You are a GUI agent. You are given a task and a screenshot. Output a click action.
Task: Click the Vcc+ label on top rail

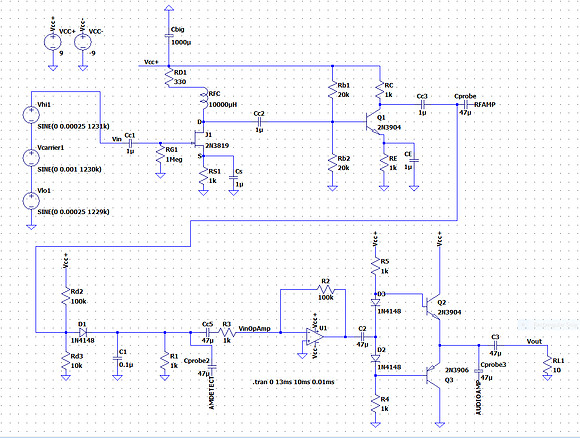[151, 62]
